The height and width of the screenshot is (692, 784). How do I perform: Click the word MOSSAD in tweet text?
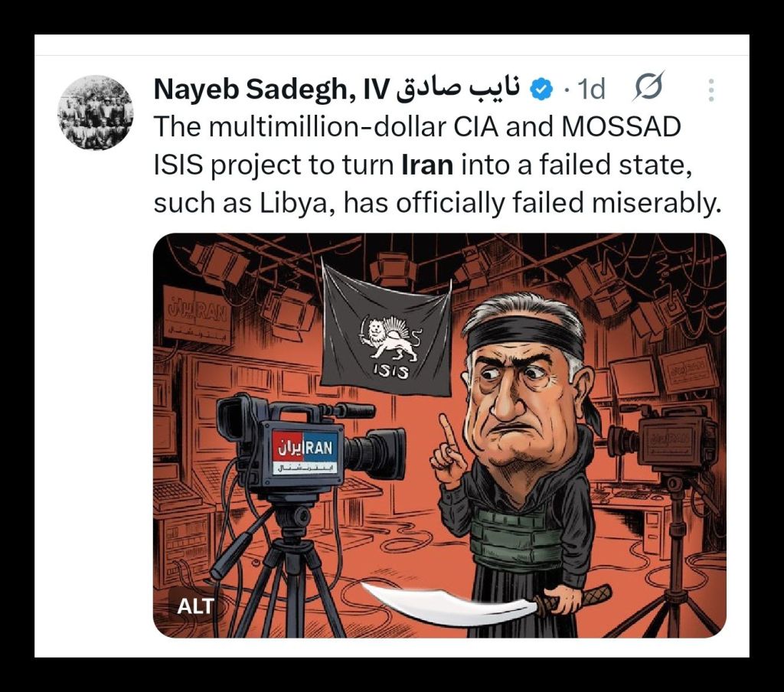(621, 127)
